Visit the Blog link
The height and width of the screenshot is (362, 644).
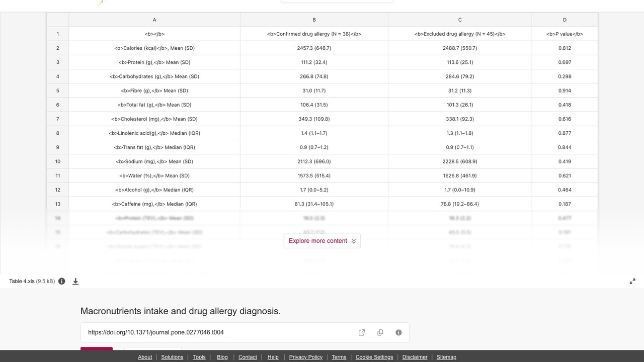coord(222,357)
